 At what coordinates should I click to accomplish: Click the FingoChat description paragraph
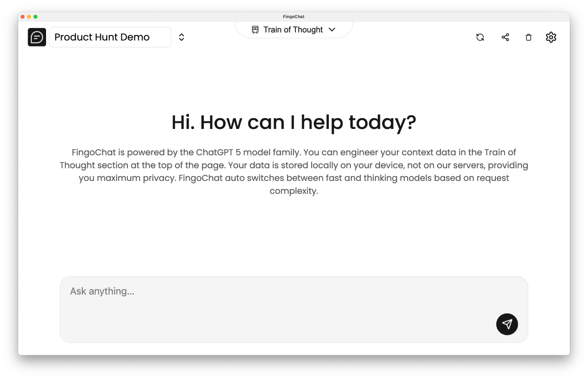click(294, 172)
